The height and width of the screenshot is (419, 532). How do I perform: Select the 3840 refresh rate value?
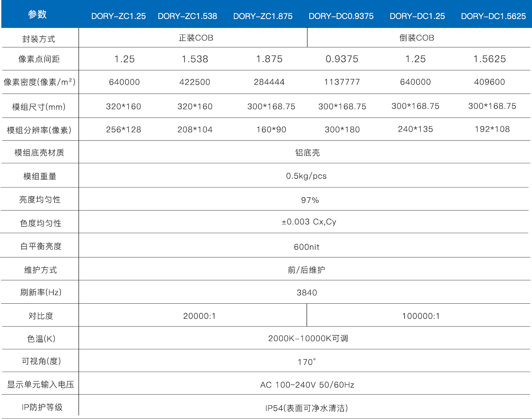(x=307, y=293)
